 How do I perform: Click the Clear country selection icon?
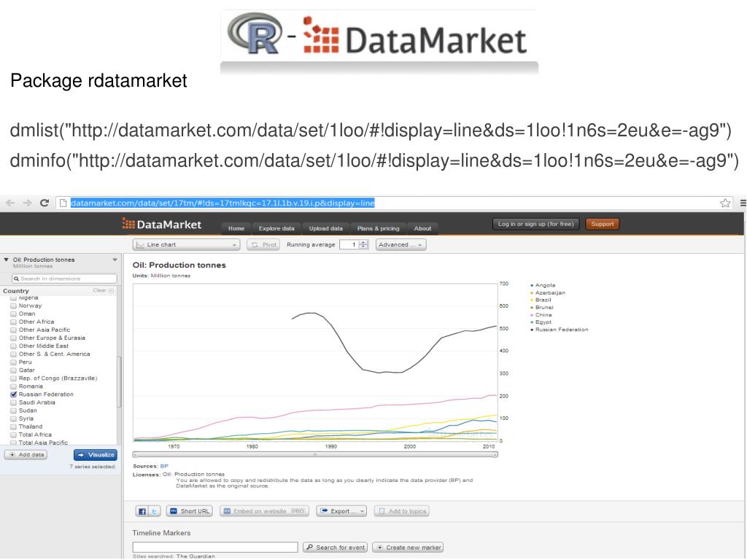point(111,290)
